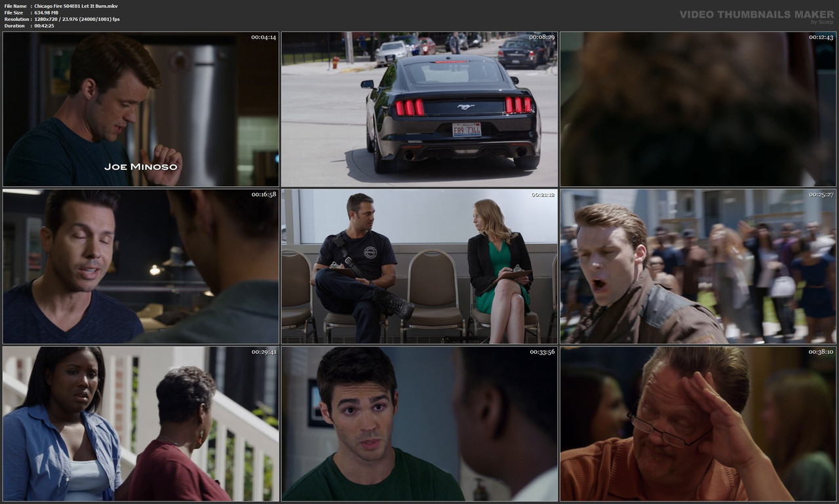The width and height of the screenshot is (839, 504).
Task: Open the blurry thumbnail timestamped 00:12:43
Action: [698, 109]
